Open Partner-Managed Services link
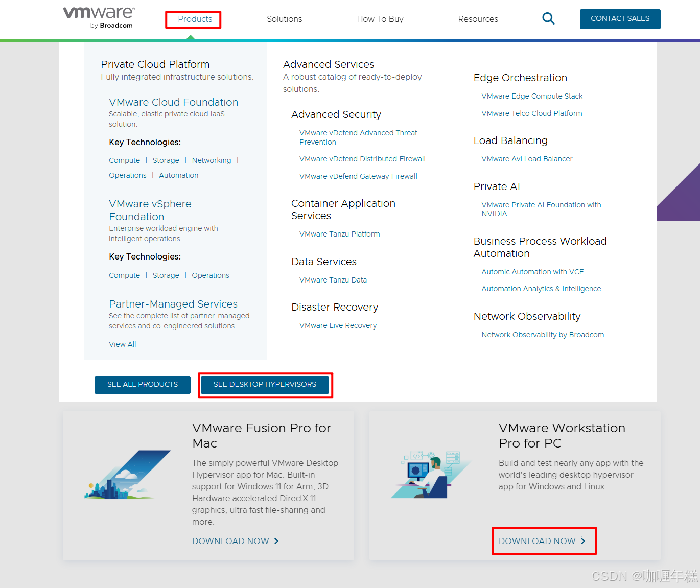The image size is (700, 588). (x=173, y=304)
